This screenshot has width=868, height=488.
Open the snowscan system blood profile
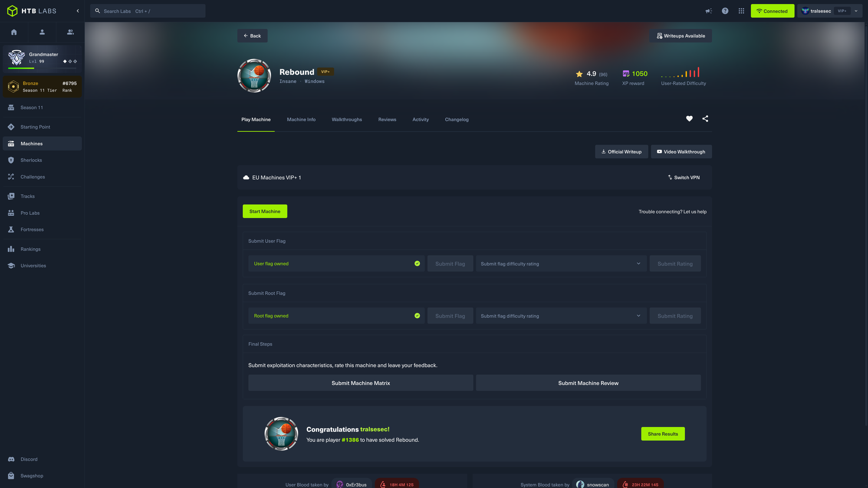(593, 485)
